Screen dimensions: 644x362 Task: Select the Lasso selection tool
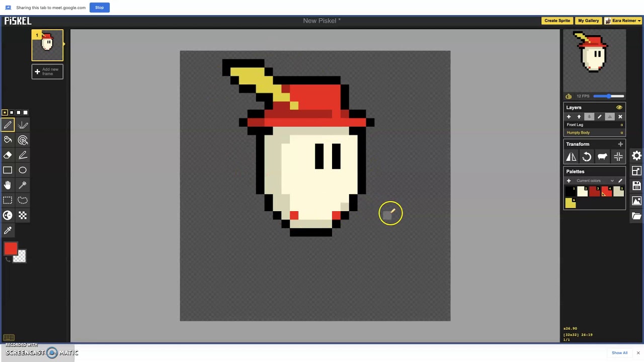tap(23, 200)
